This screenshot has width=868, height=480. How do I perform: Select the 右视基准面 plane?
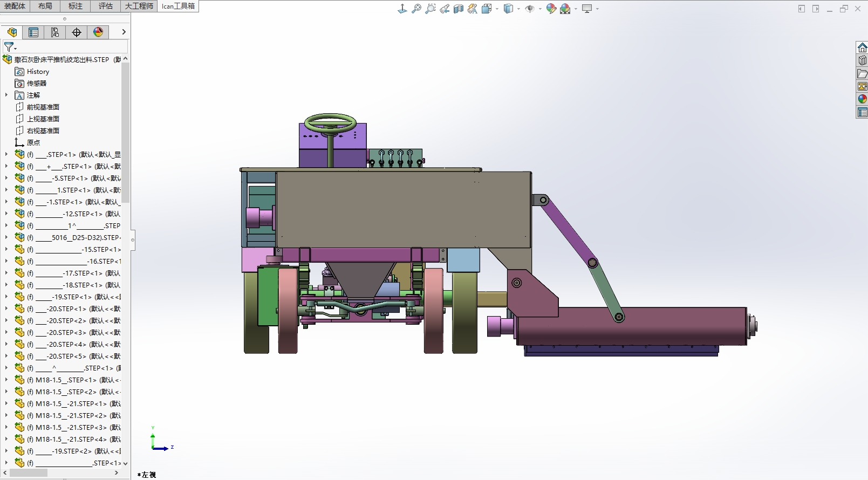click(43, 131)
